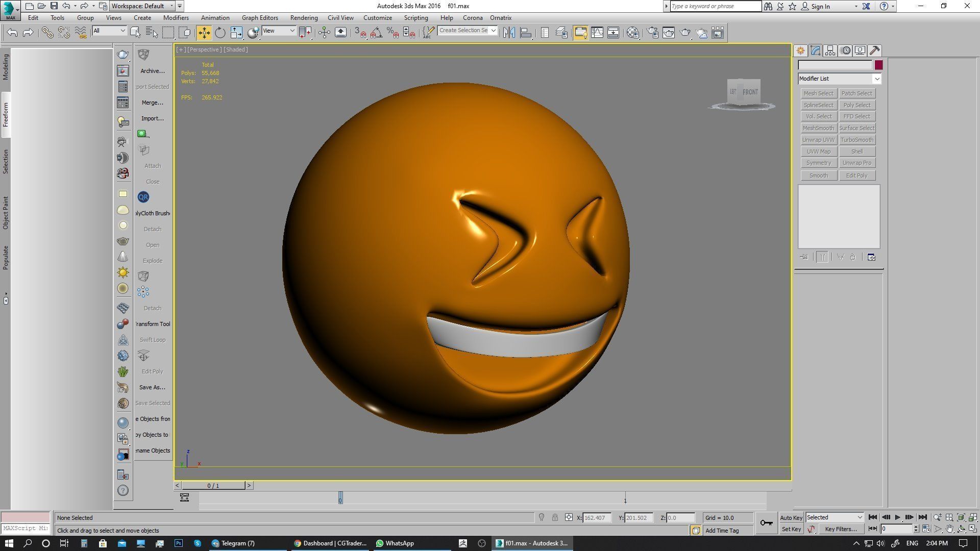Screen dimensions: 980x551
Task: Click the Merge... button
Action: pos(153,103)
